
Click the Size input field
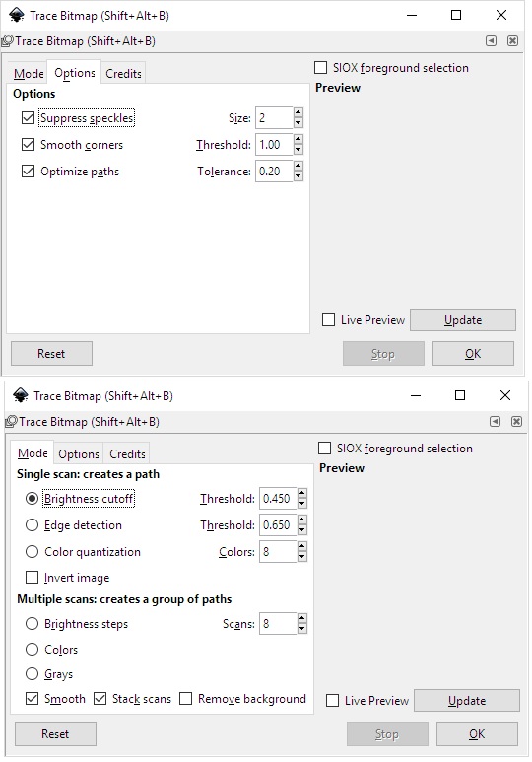pos(275,118)
